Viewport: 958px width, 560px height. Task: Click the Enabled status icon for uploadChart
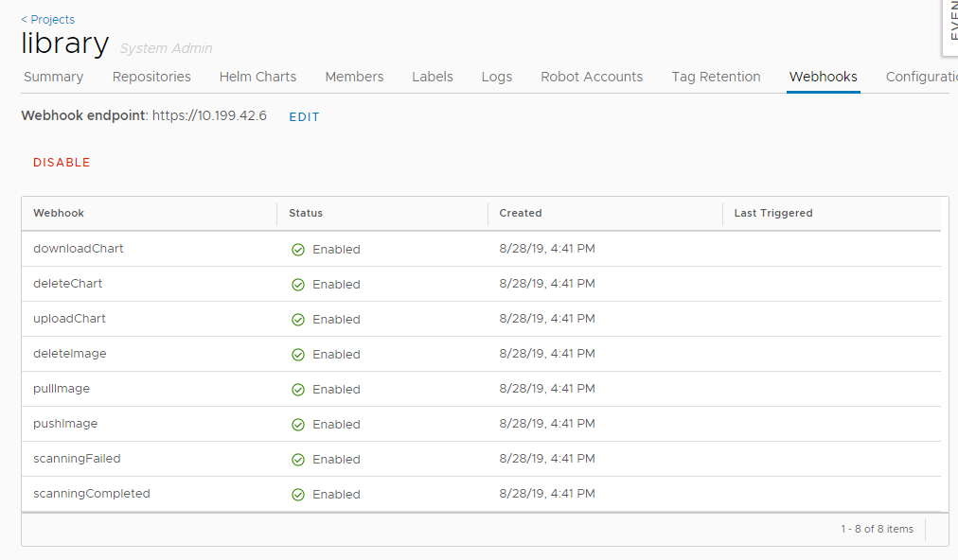pyautogui.click(x=296, y=319)
